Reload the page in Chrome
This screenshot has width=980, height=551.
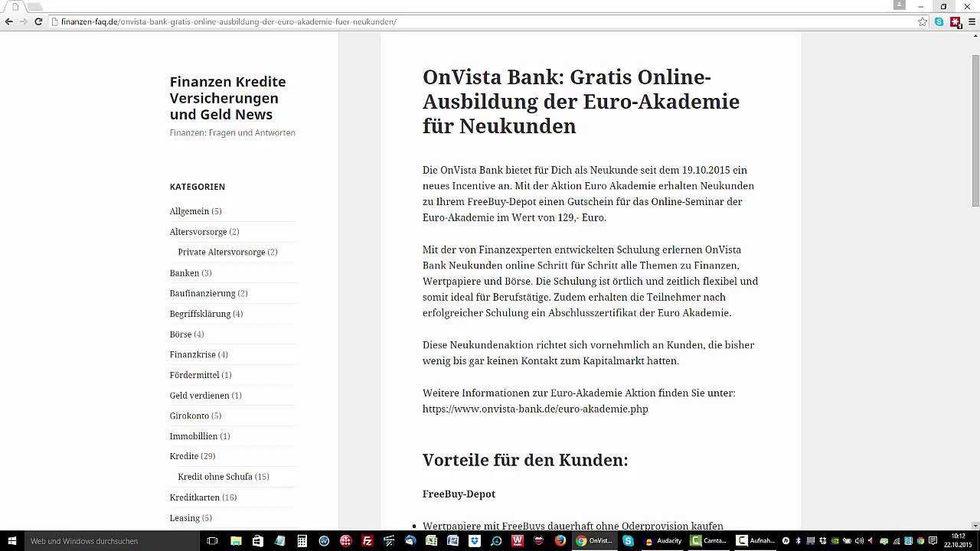pyautogui.click(x=38, y=21)
